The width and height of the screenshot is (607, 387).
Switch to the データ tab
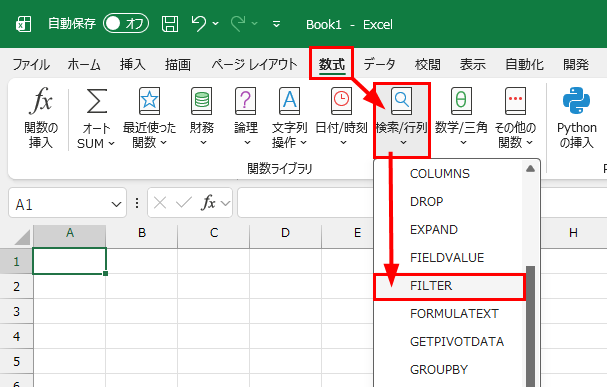coord(379,64)
